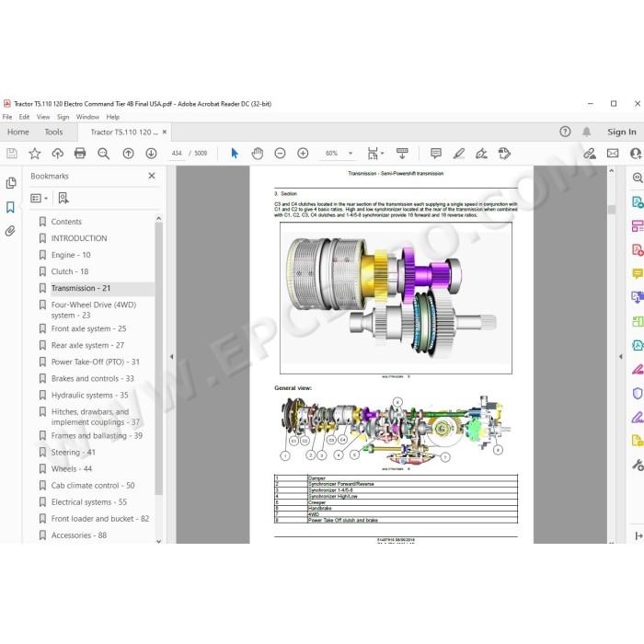Open Power Take-Off (PTO) - 31 bookmark
Image resolution: width=644 pixels, height=644 pixels.
coord(96,362)
